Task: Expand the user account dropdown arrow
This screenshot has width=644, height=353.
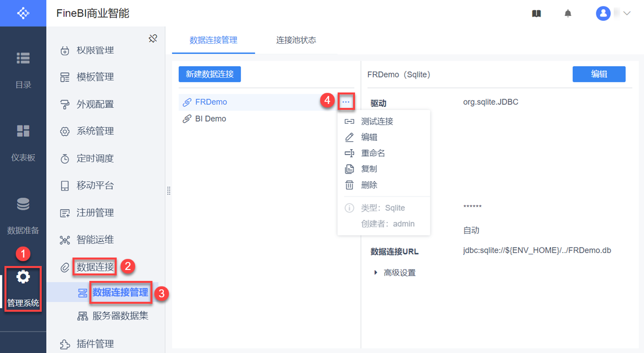Action: click(627, 13)
